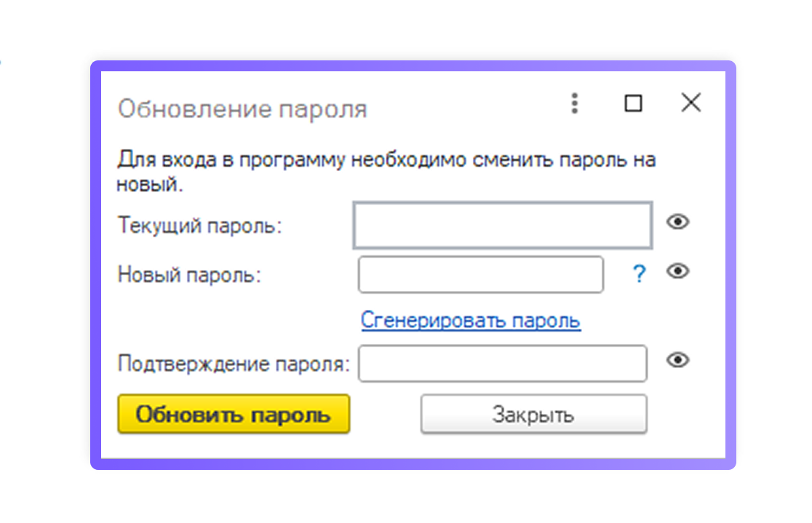
Task: Click the Обновление пароля window title
Action: point(242,109)
